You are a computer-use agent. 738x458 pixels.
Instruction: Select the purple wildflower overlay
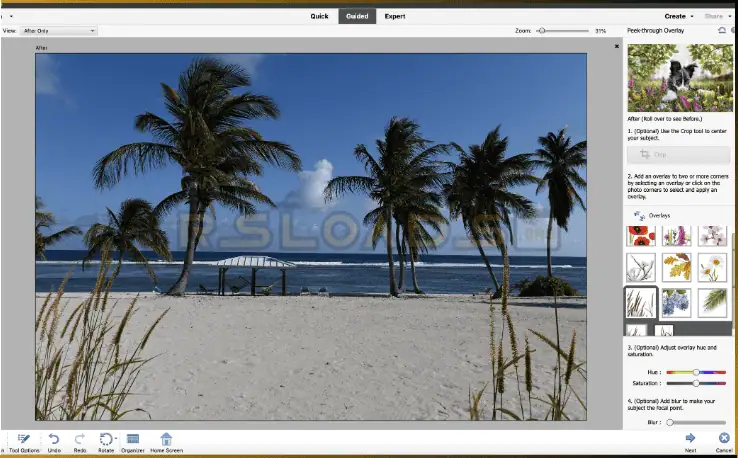[676, 236]
